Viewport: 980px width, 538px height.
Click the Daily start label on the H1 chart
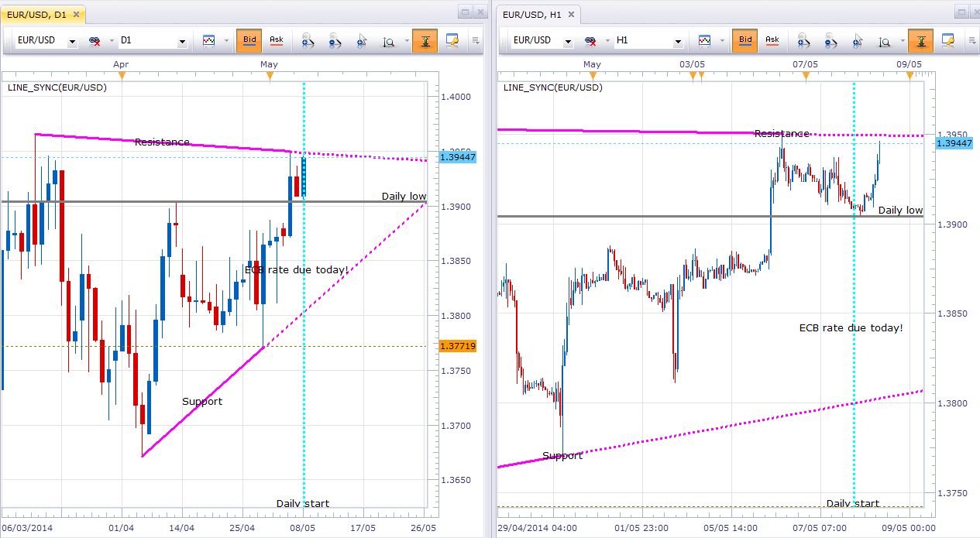[853, 503]
